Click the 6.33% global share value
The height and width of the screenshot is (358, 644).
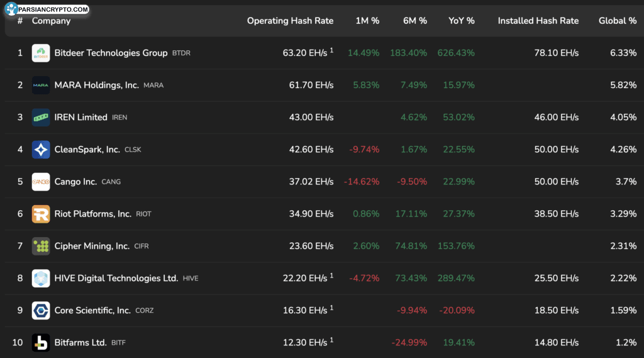click(623, 53)
